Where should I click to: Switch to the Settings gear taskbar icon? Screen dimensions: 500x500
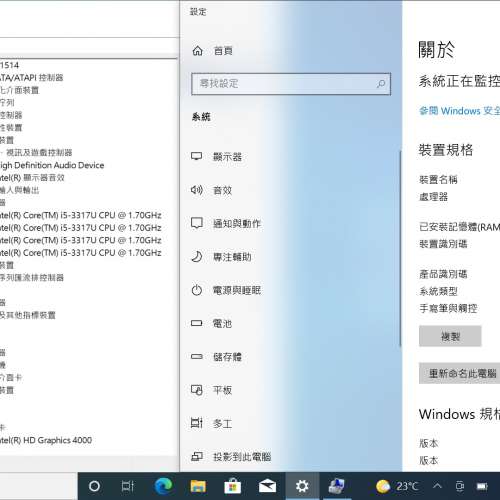coord(302,486)
